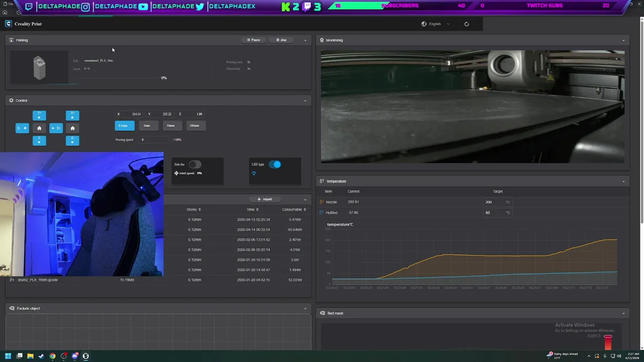Collapse the Temperature panel
This screenshot has width=644, height=362.
(x=623, y=181)
